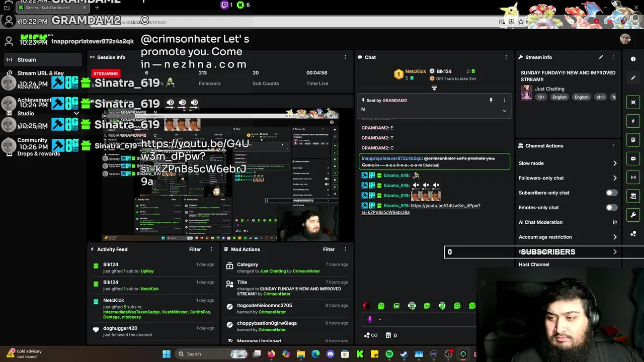
Task: Select 'Itogoxdehieioomnc2705' banned entry
Action: pos(287,309)
